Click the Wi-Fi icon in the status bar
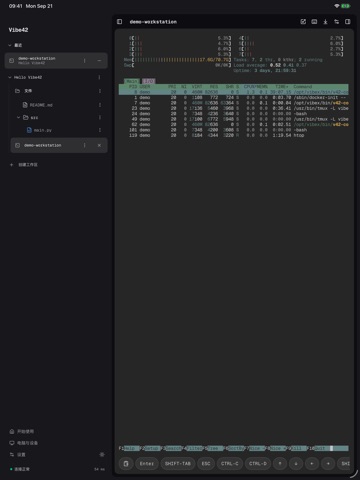This screenshot has height=480, width=360. (337, 6)
